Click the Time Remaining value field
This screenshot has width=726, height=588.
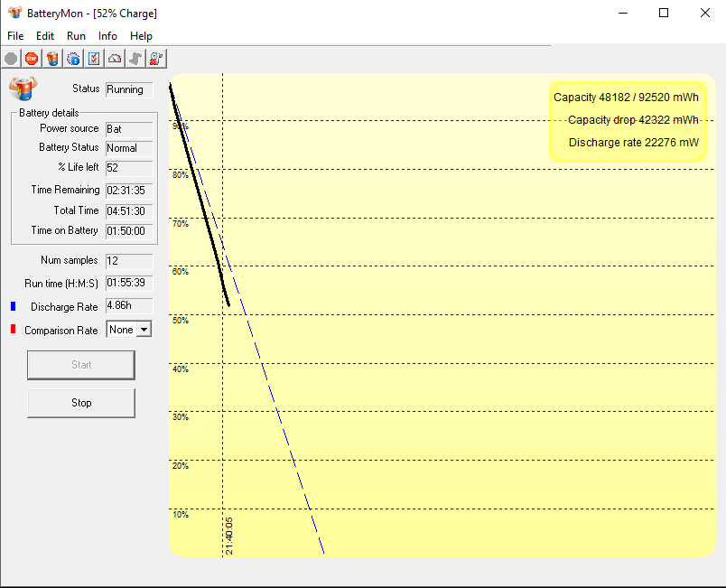[x=129, y=191]
